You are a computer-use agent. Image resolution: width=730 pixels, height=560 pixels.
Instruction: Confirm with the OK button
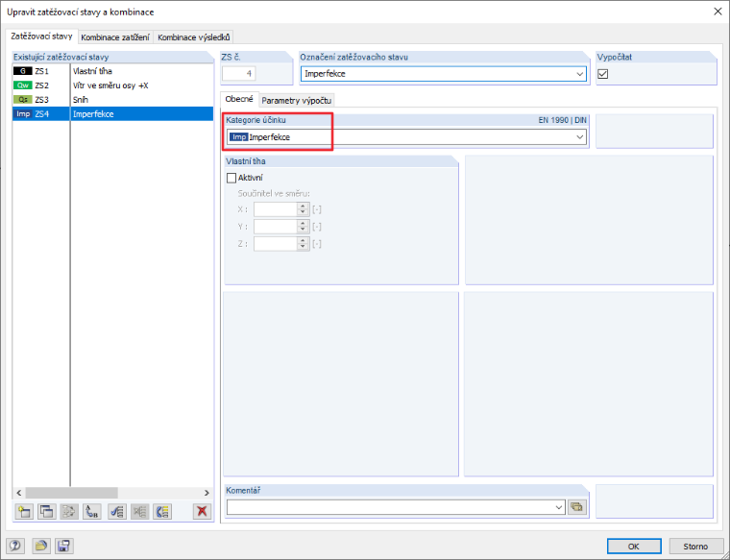(634, 546)
